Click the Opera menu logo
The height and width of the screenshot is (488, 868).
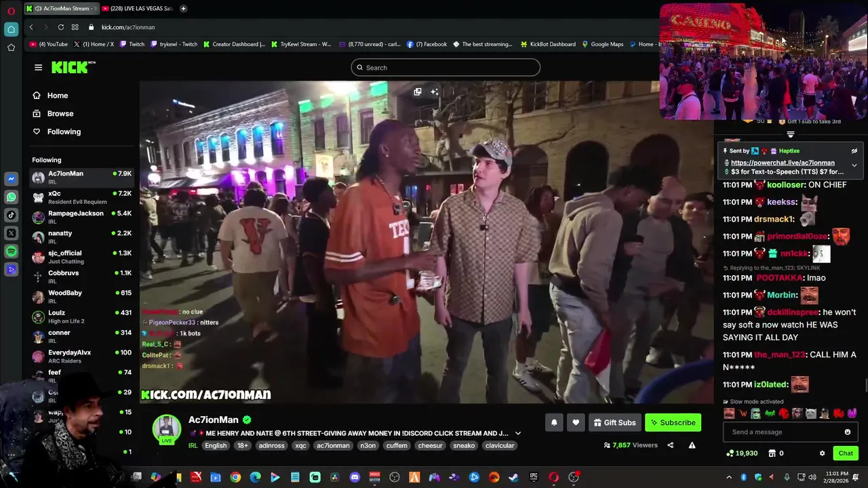pyautogui.click(x=11, y=11)
